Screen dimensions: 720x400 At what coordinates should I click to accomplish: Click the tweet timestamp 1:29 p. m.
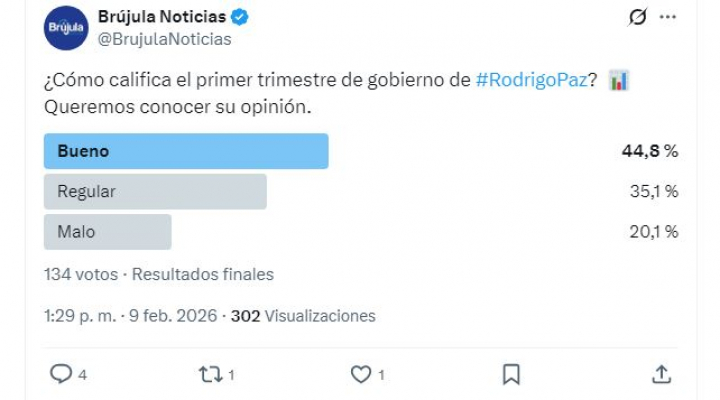pos(81,316)
